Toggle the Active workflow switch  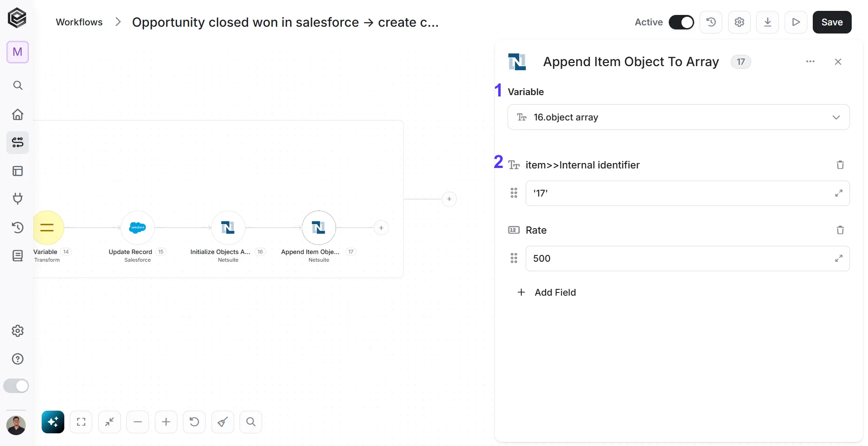click(681, 22)
